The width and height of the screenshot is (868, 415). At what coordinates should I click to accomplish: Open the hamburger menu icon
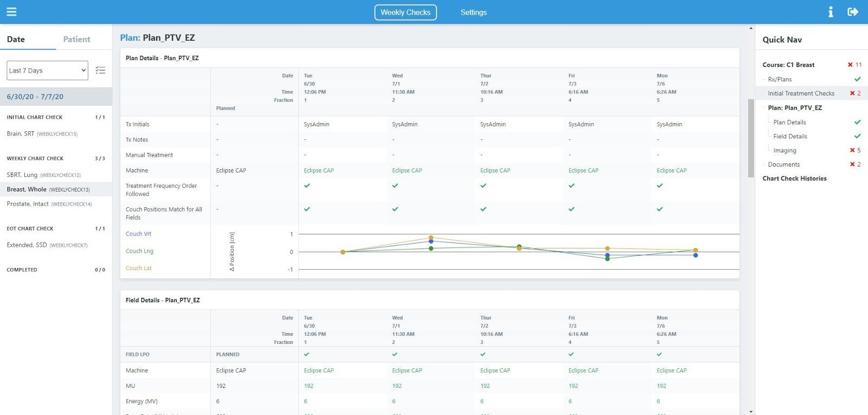(11, 12)
